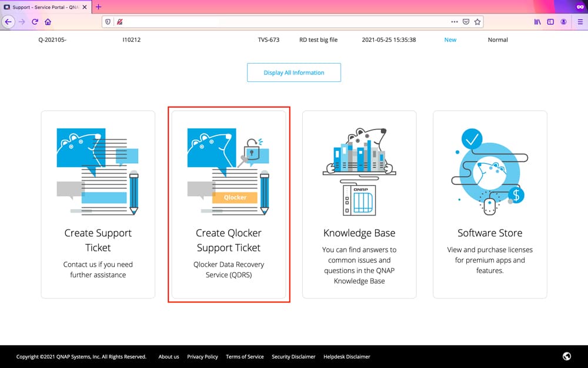588x368 pixels.
Task: Go back with the browser back arrow
Action: 8,22
